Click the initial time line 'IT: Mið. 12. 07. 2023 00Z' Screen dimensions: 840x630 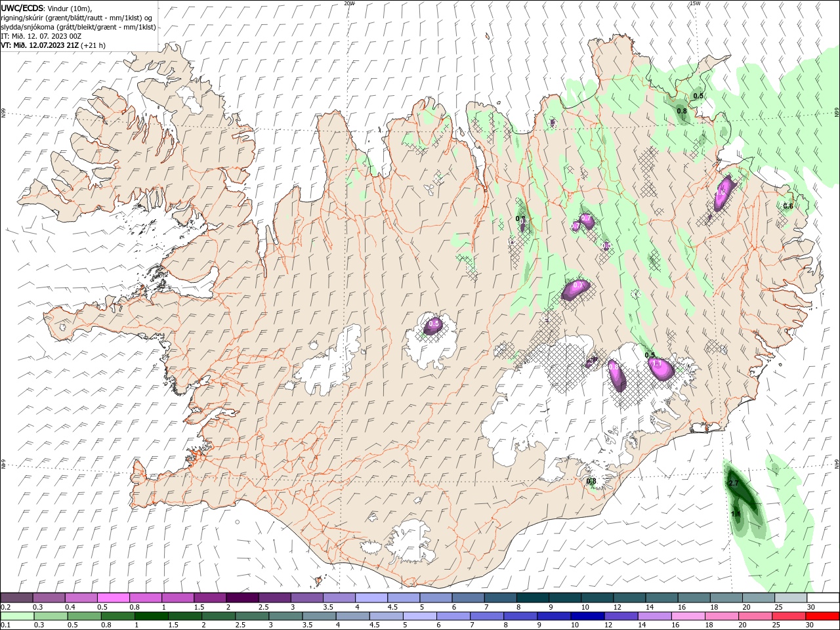click(41, 36)
